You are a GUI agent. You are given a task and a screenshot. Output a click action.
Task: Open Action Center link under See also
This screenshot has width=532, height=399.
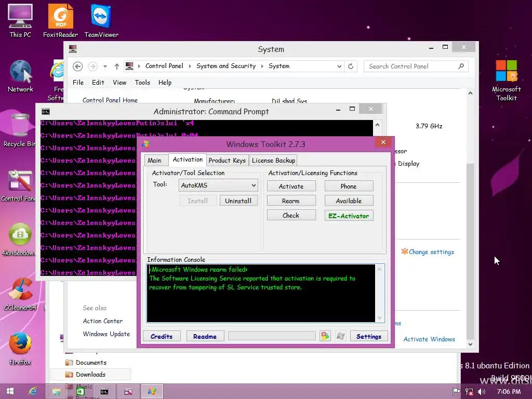click(103, 321)
